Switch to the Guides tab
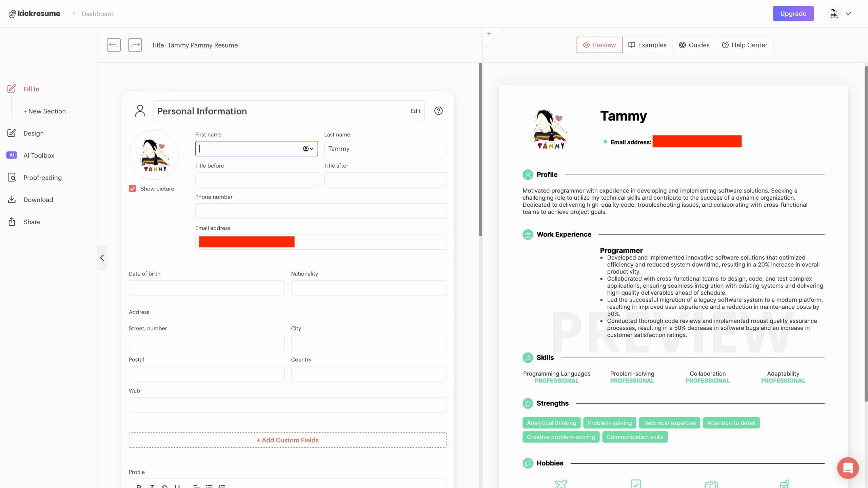Image resolution: width=868 pixels, height=488 pixels. click(694, 45)
